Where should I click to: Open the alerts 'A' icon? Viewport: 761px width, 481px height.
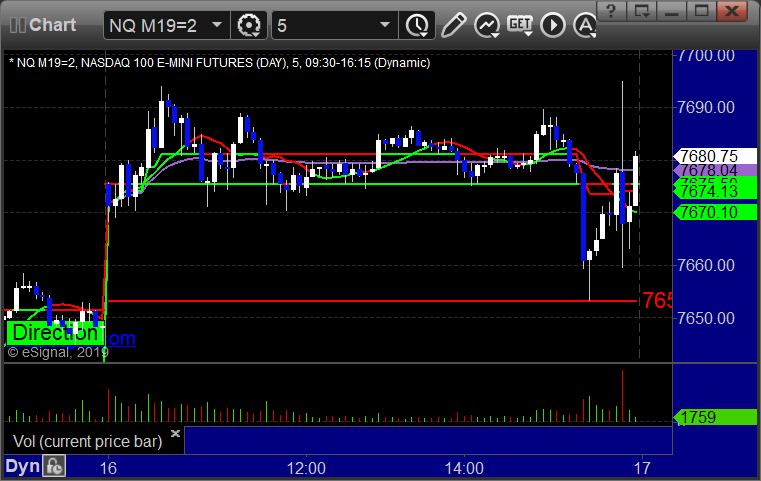[585, 25]
